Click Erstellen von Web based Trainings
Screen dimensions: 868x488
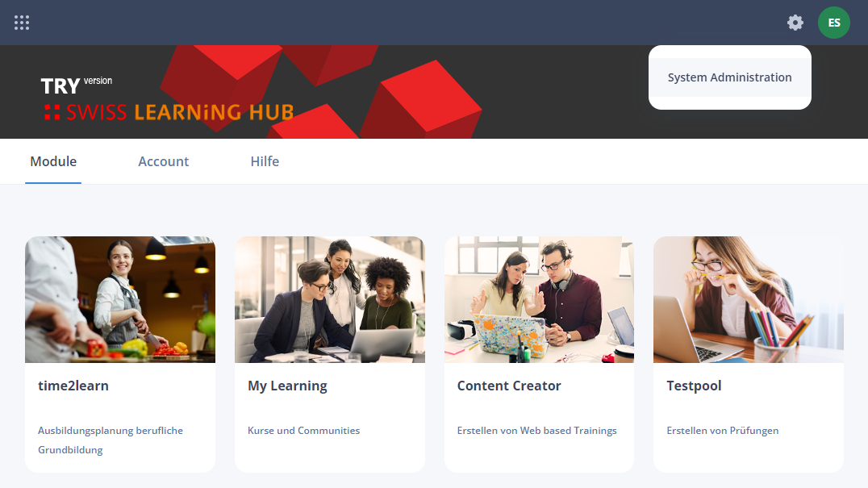536,431
